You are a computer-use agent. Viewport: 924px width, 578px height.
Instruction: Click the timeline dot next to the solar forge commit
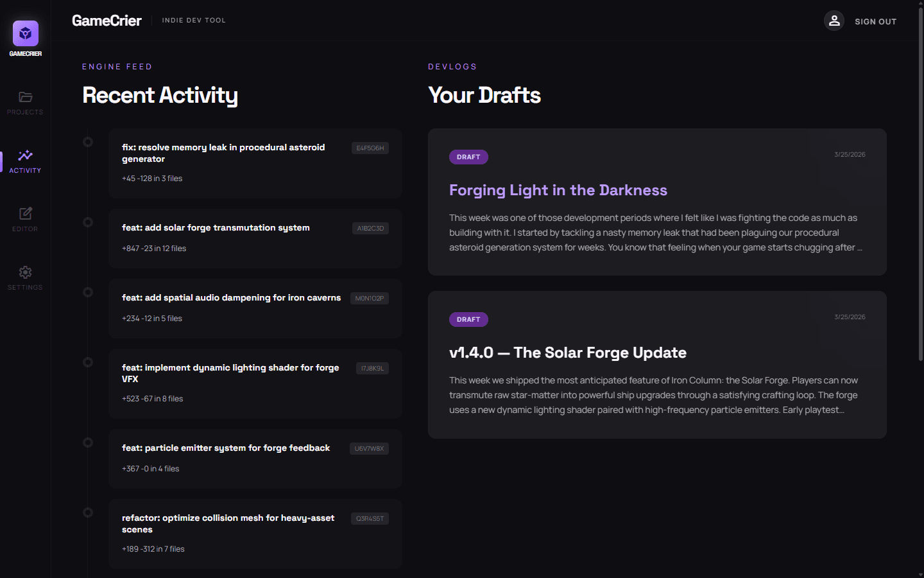[x=88, y=222]
